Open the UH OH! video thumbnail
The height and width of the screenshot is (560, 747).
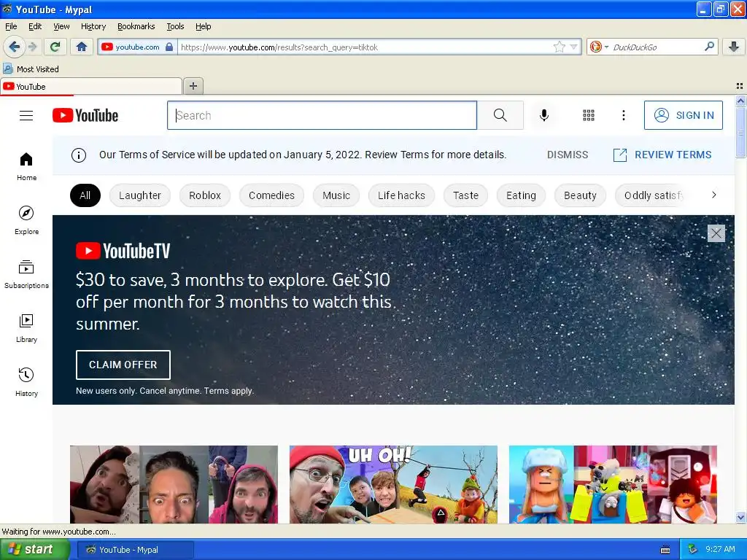393,484
